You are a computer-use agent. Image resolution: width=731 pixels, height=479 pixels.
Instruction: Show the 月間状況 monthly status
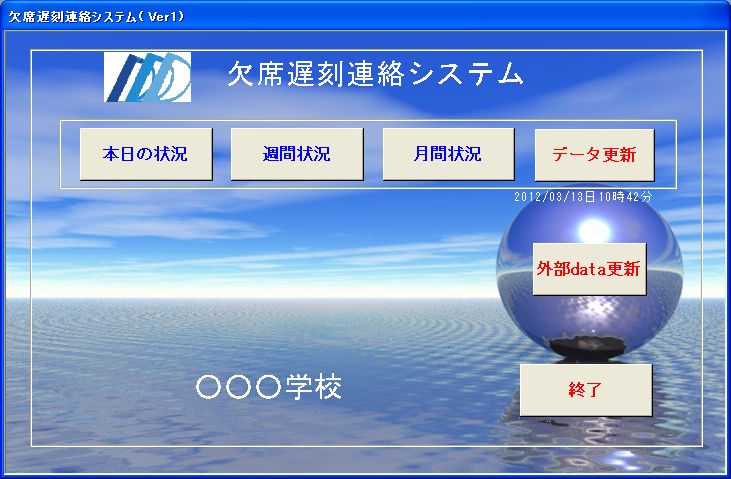click(x=448, y=155)
